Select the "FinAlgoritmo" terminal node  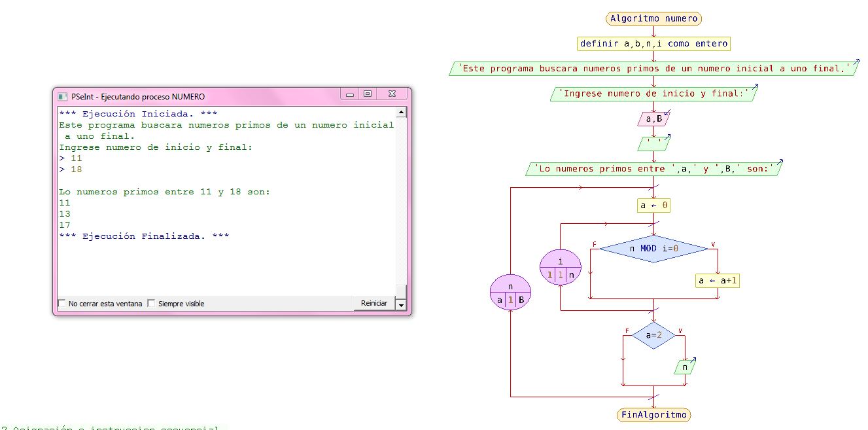[653, 414]
